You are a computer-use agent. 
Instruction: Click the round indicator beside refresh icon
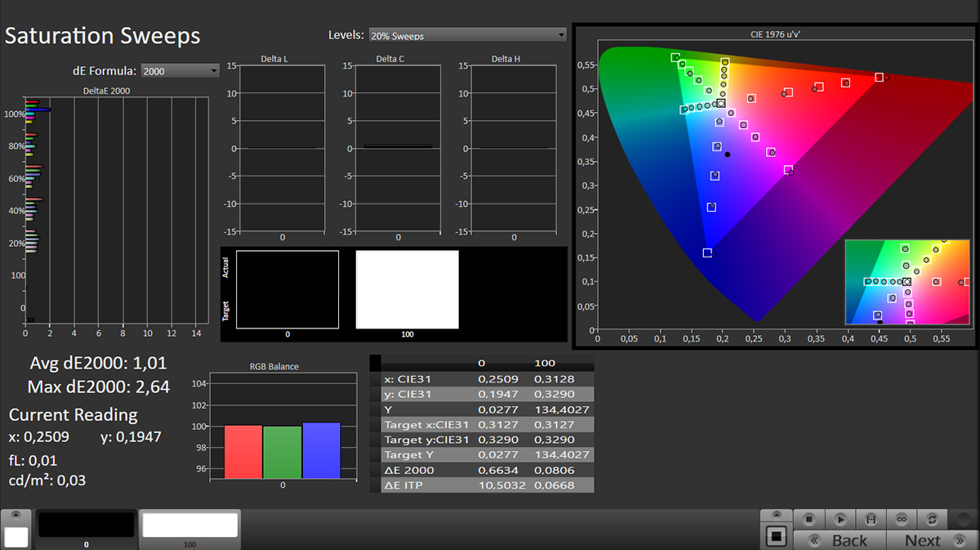963,519
